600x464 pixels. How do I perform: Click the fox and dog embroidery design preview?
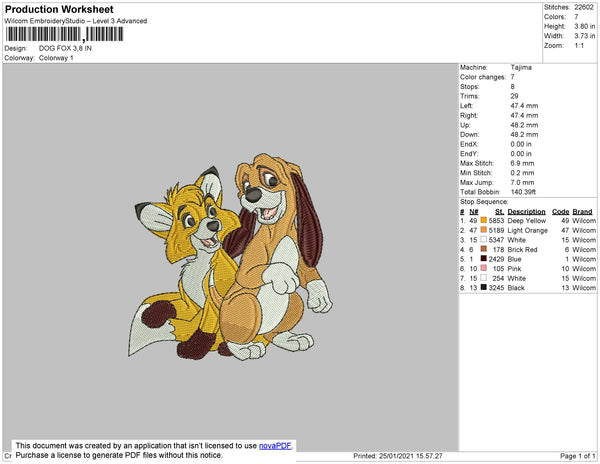(230, 257)
